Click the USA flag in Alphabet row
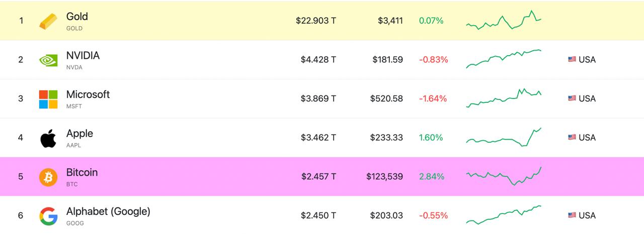This screenshot has height=234, width=644. coord(572,215)
